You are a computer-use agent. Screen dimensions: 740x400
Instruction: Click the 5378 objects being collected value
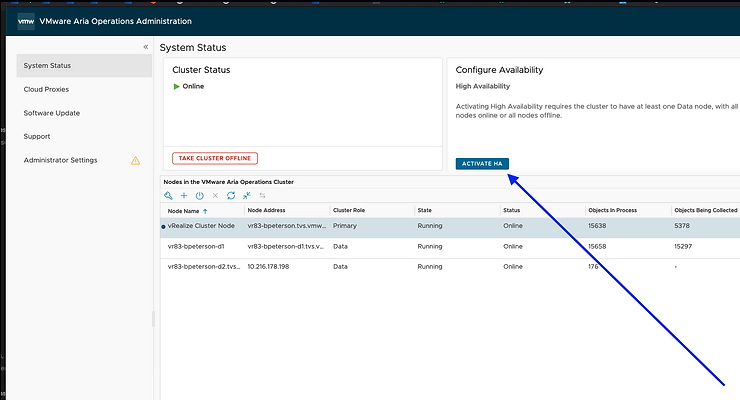[x=682, y=226]
